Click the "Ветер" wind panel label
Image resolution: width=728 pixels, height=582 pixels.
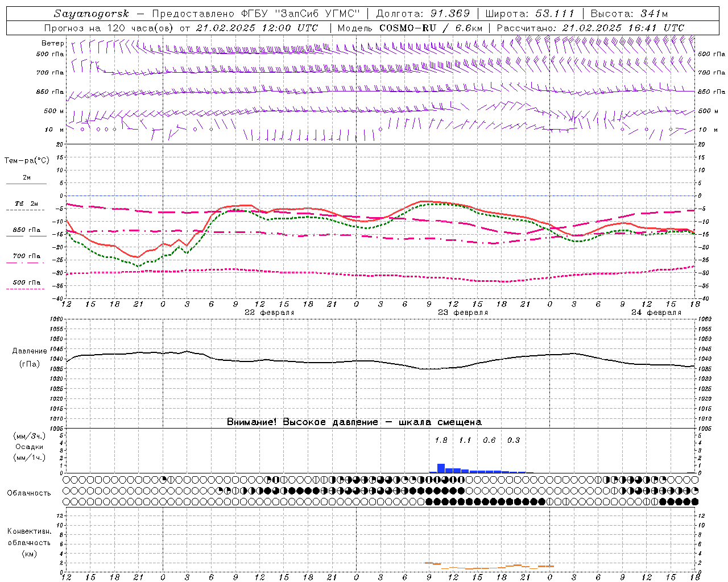click(53, 43)
